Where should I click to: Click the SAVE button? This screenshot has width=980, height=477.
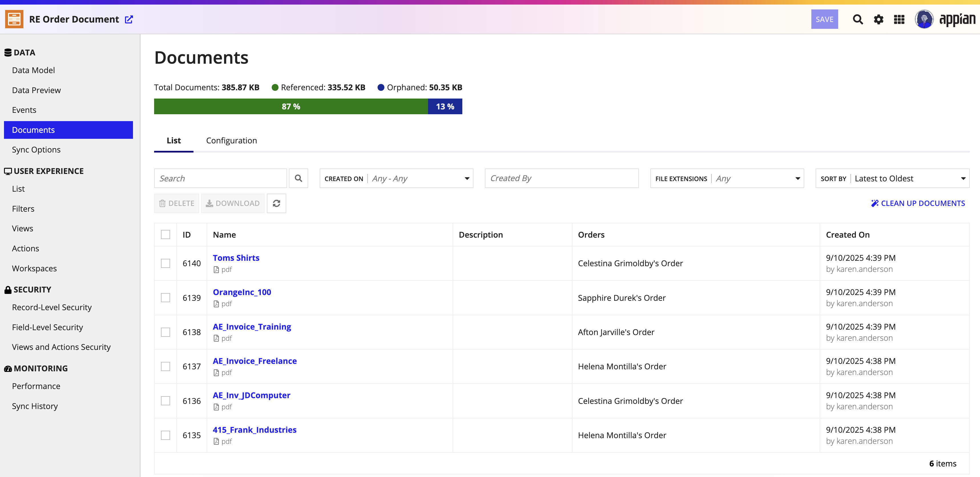tap(824, 19)
